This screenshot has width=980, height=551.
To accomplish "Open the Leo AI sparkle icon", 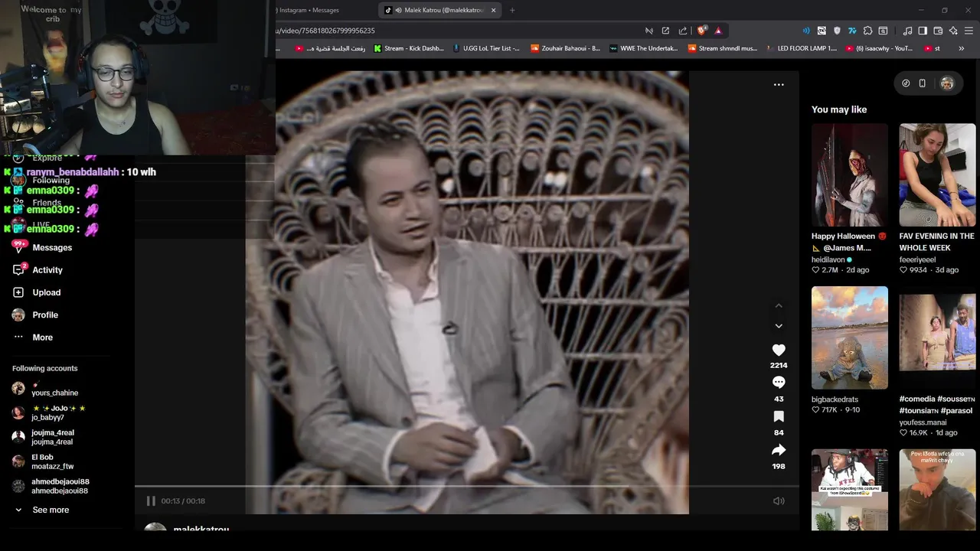I will tap(953, 31).
